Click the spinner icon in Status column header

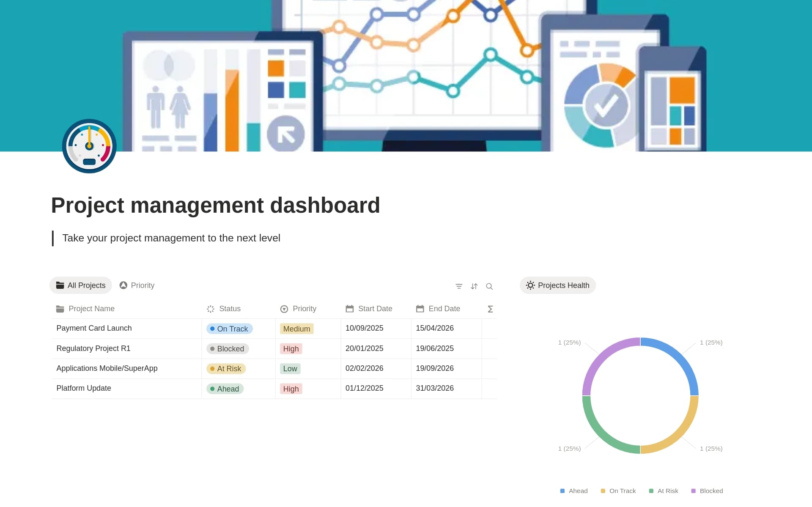(x=210, y=309)
